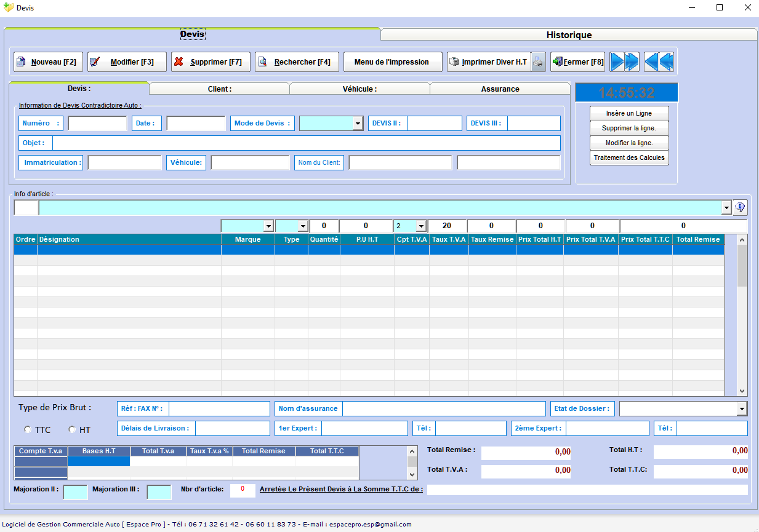Open the Rechercher [F4] search
Screen dimensions: 759x532
(297, 62)
